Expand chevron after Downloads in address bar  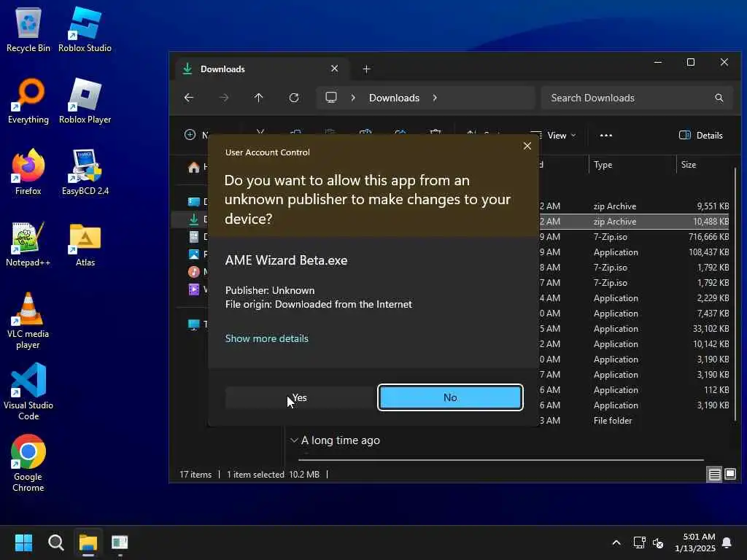(x=435, y=98)
